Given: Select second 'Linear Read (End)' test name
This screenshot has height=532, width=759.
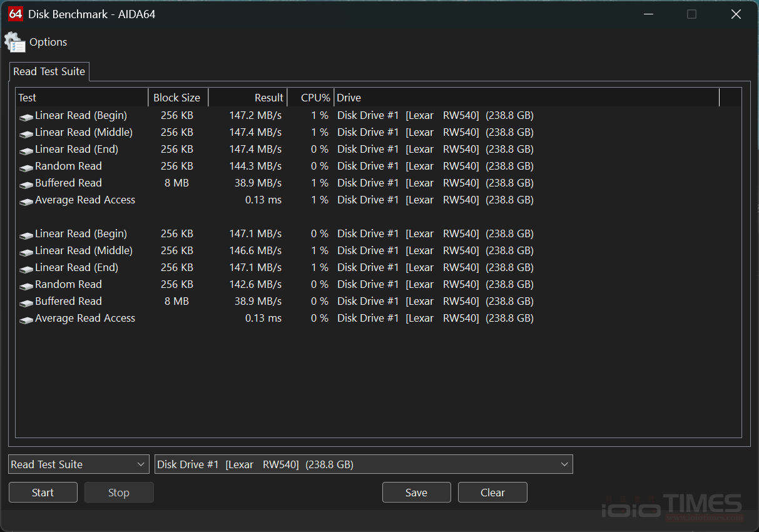Looking at the screenshot, I should click(x=76, y=267).
